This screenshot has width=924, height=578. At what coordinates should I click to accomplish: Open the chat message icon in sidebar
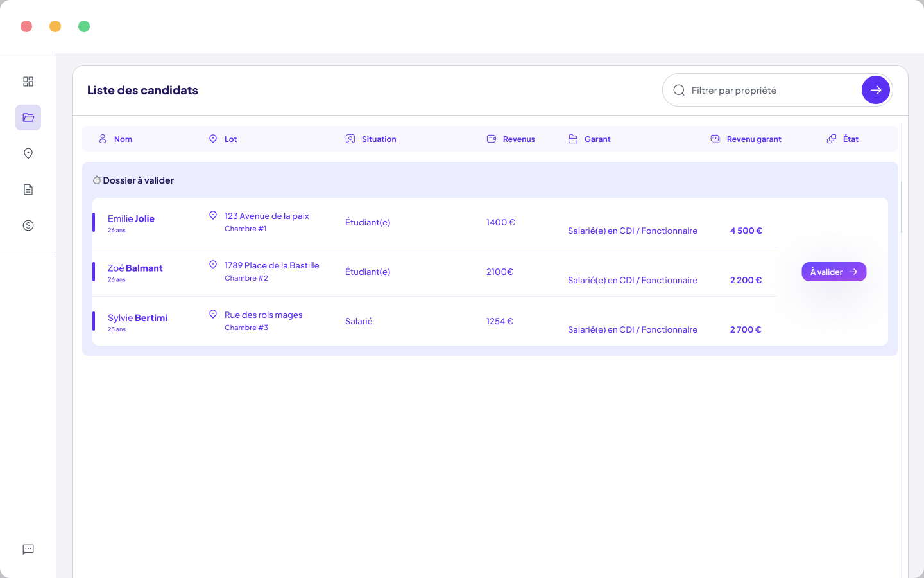(28, 549)
